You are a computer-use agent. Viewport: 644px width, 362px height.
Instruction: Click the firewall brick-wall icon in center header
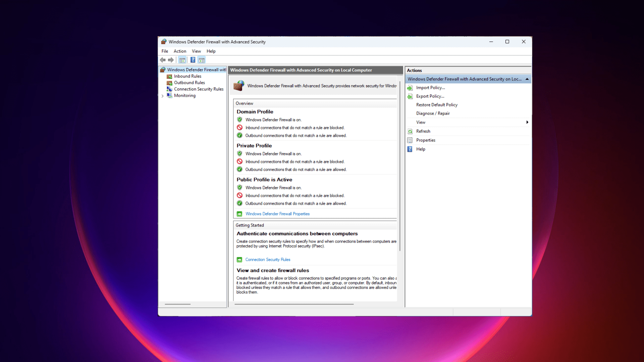[239, 85]
